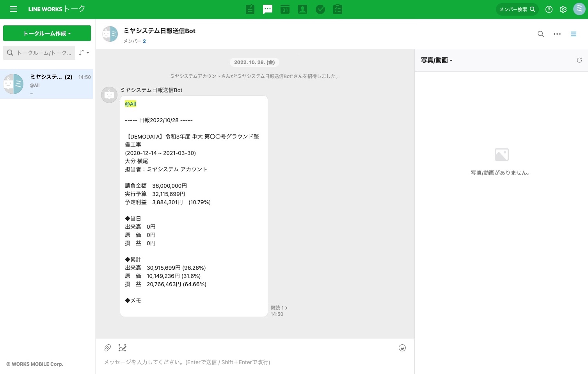The image size is (588, 374).
Task: Open the Survey form icon in the top bar
Action: (x=338, y=9)
